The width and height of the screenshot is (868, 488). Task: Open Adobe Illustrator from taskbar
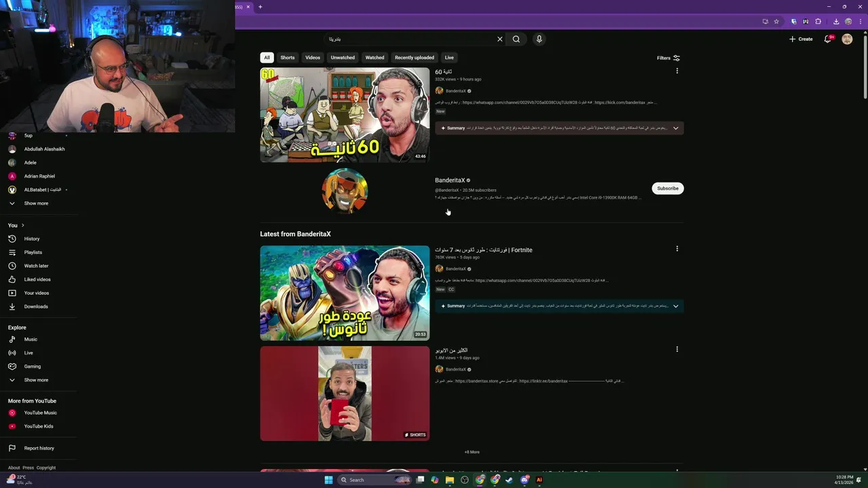click(x=539, y=480)
